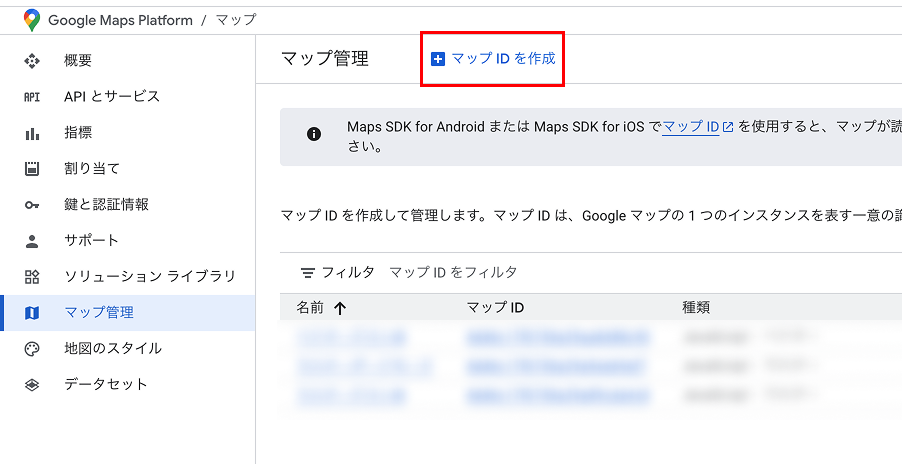Open データセット menu item
902x464 pixels.
pyautogui.click(x=106, y=384)
